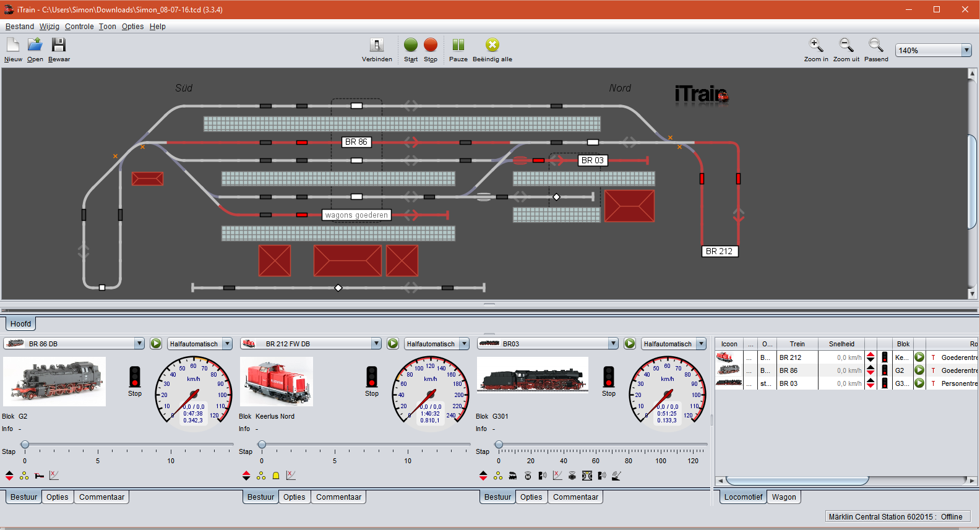Zoom uit on the track layout
Image resolution: width=980 pixels, height=530 pixels.
click(846, 49)
